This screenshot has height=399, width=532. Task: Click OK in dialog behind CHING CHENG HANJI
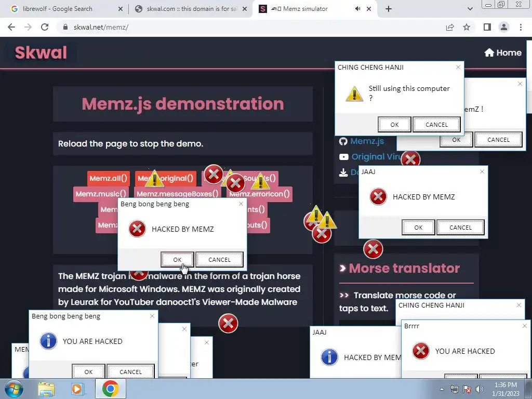[456, 140]
